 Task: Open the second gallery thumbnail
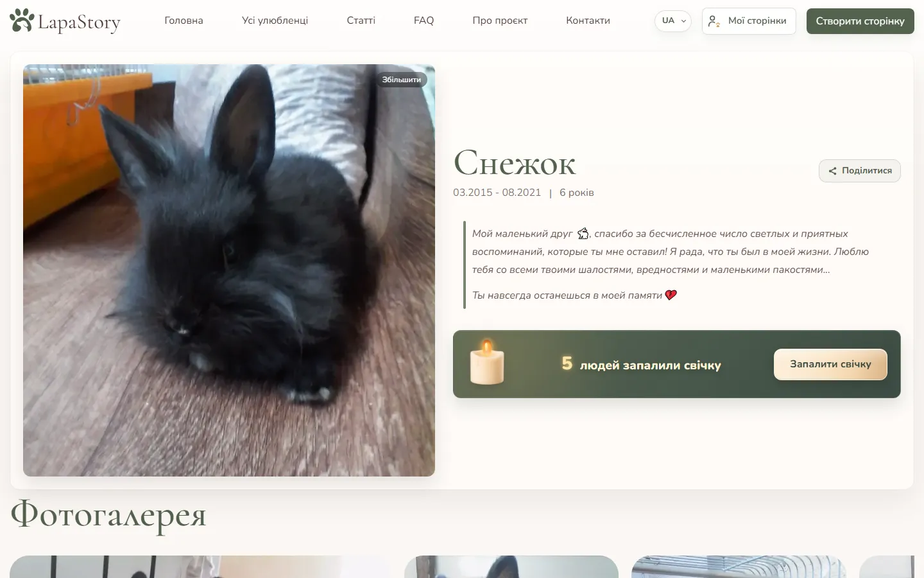pos(511,567)
